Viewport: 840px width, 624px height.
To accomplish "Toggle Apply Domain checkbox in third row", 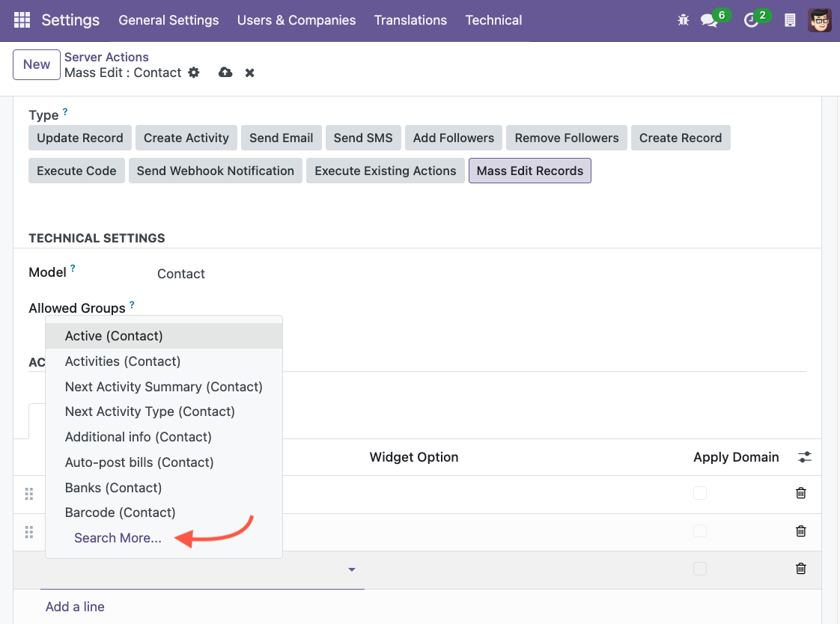I will (x=700, y=569).
